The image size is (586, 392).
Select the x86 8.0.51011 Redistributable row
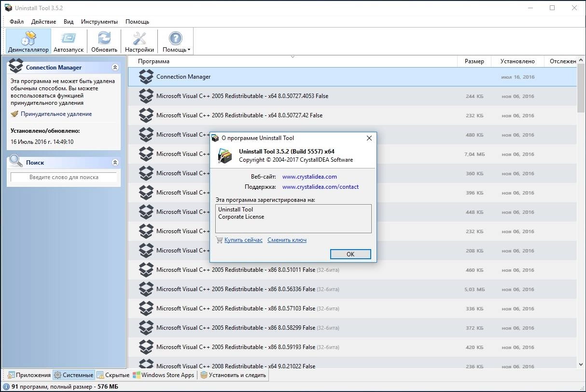[352, 270]
